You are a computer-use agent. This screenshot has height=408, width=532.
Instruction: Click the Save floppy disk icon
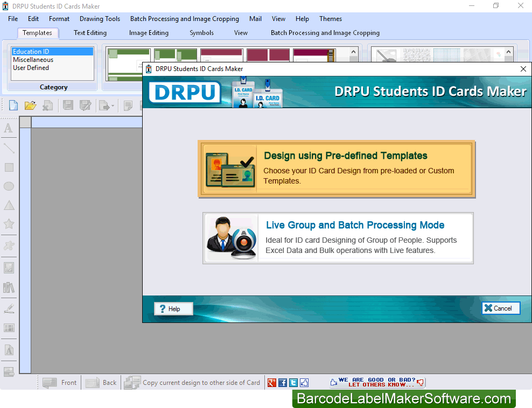pyautogui.click(x=68, y=105)
